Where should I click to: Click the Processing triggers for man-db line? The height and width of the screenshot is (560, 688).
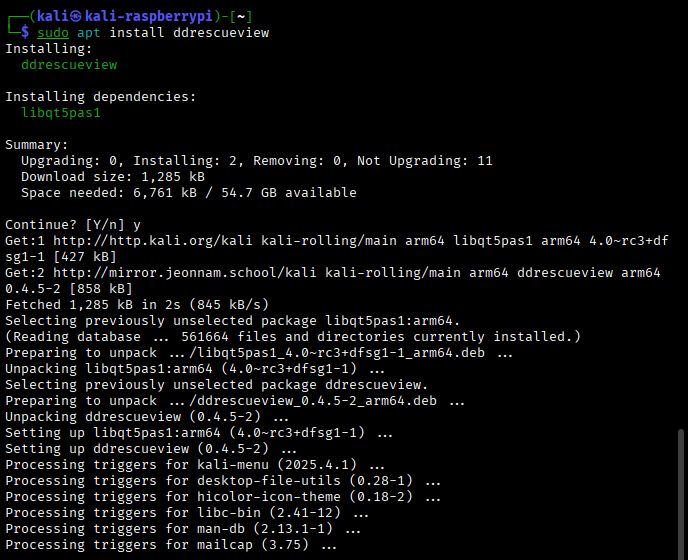183,529
